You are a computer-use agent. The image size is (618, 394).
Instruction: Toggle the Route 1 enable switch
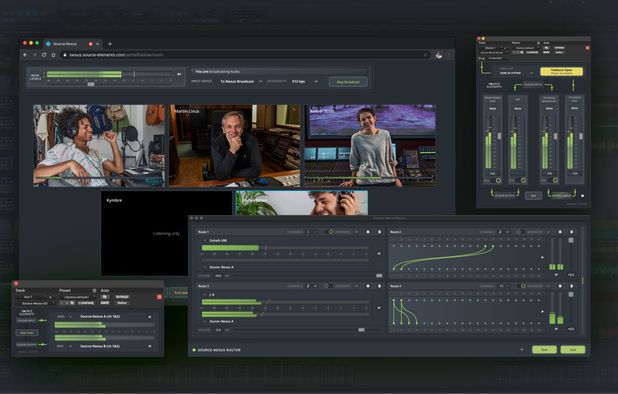(x=329, y=232)
